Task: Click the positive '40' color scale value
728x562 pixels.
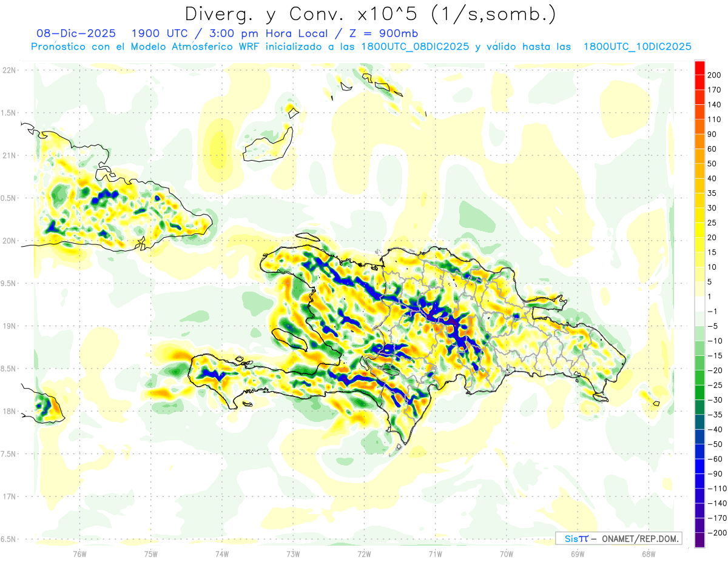Action: pos(712,178)
